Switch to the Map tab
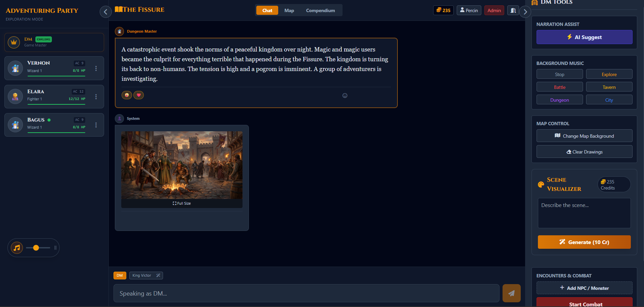Image resolution: width=644 pixels, height=307 pixels. coord(289,10)
